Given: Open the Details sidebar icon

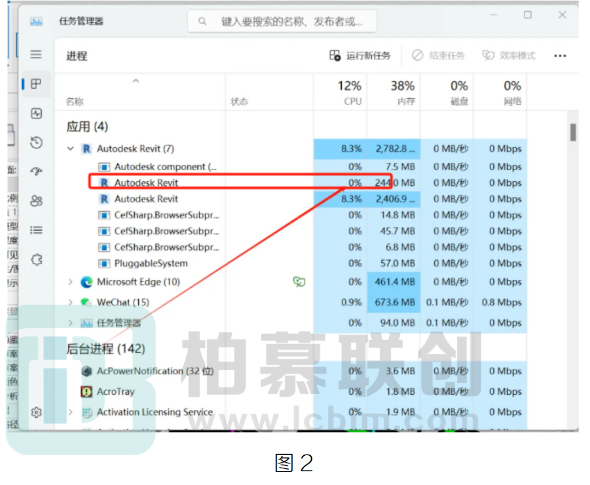Looking at the screenshot, I should [x=36, y=230].
